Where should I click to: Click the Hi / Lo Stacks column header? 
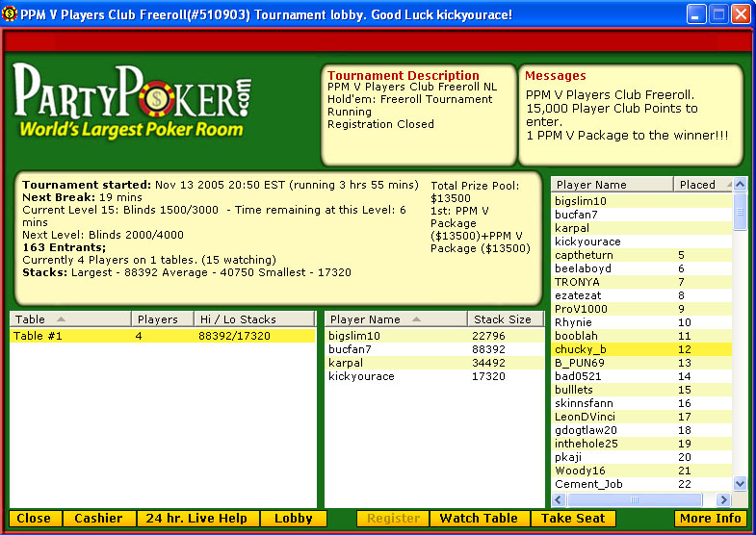click(253, 319)
